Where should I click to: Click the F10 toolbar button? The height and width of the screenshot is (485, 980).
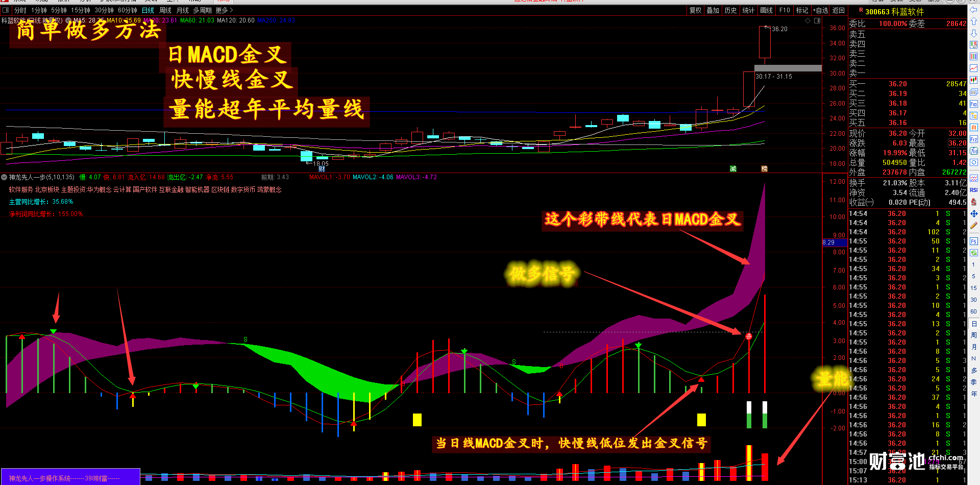click(785, 10)
